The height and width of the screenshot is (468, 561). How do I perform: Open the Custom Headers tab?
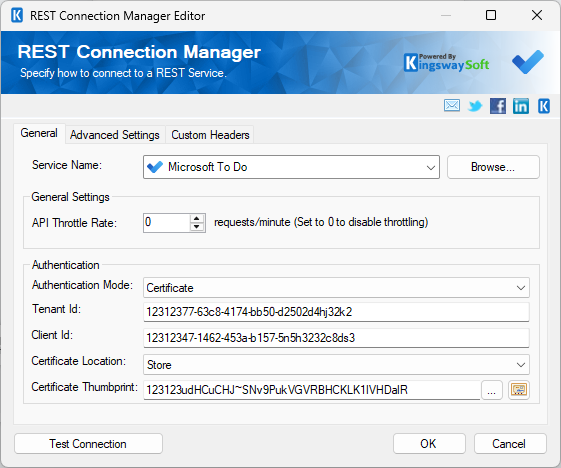click(210, 135)
